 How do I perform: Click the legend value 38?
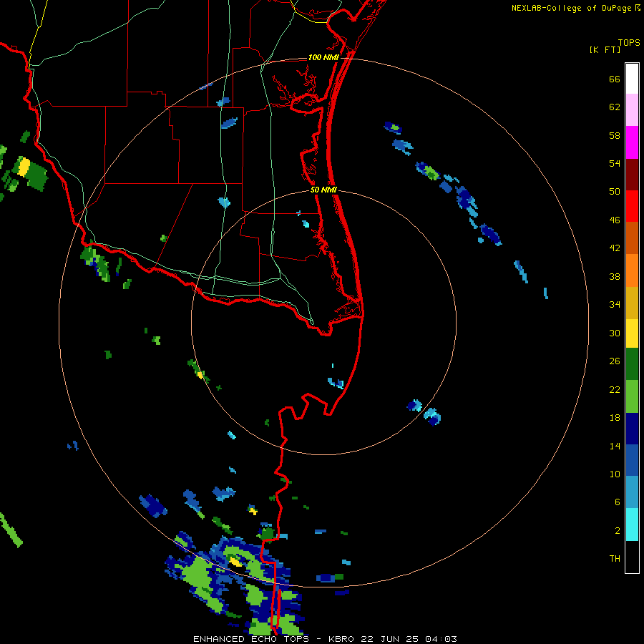click(x=615, y=276)
